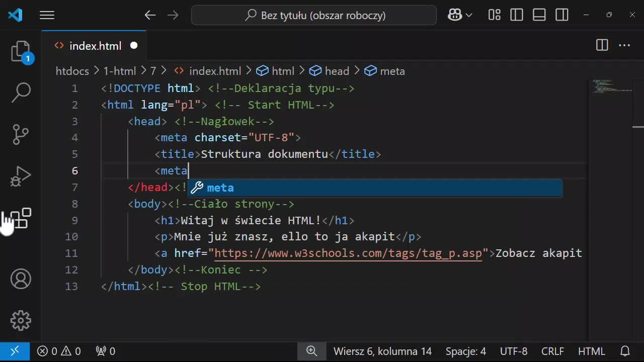The image size is (644, 362).
Task: Open notifications bell icon
Action: (625, 351)
